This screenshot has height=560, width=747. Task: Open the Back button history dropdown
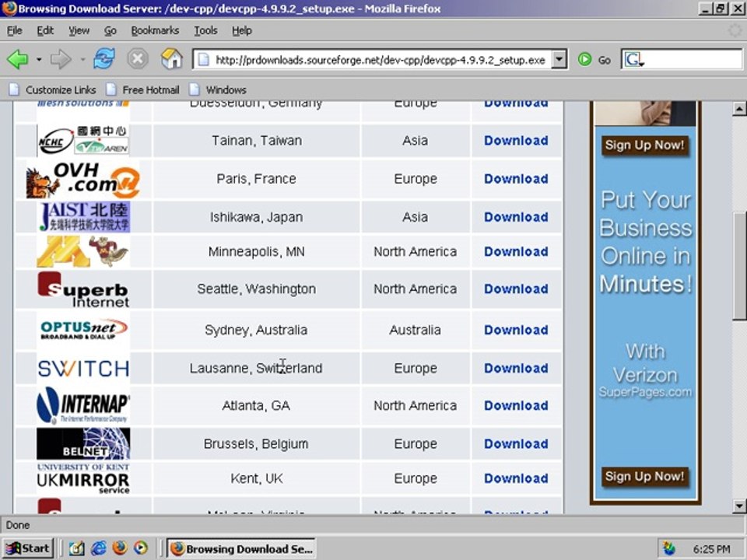[x=39, y=60]
